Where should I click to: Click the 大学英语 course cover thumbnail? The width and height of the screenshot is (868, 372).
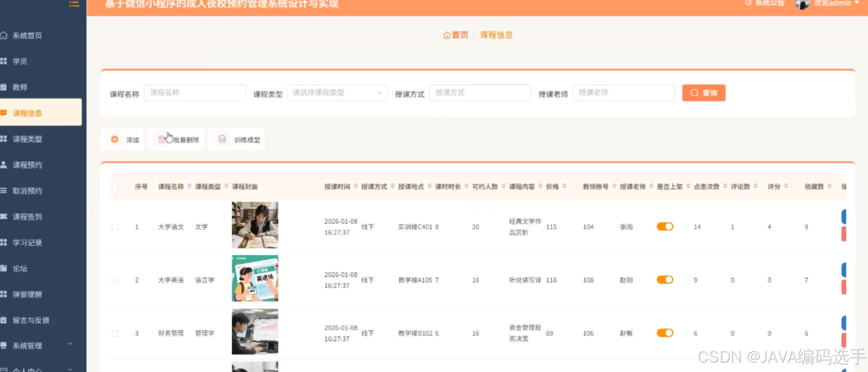tap(255, 278)
